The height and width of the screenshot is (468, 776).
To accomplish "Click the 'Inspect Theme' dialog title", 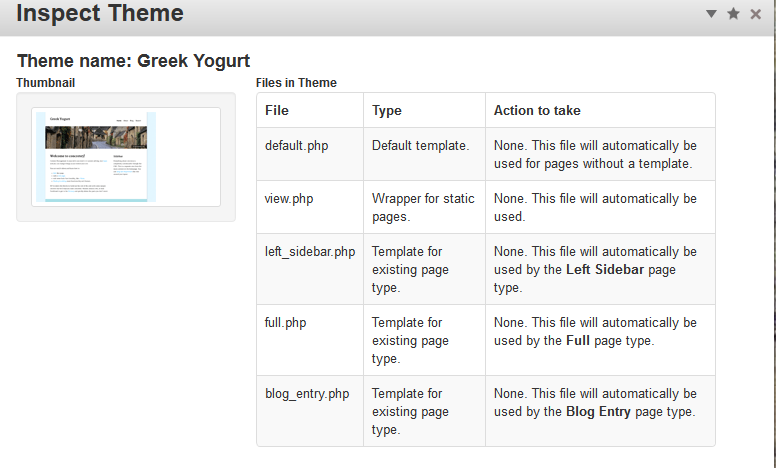I will (100, 14).
